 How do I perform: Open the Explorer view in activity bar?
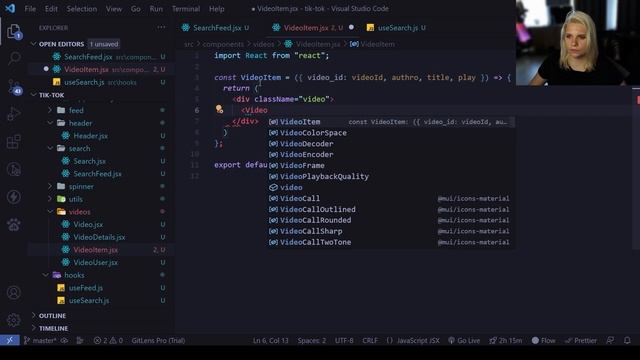click(x=13, y=31)
